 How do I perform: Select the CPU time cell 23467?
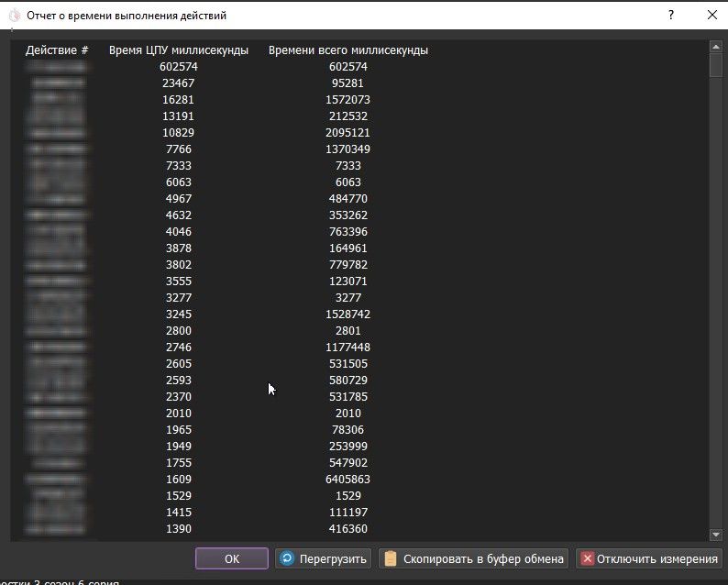pyautogui.click(x=179, y=83)
